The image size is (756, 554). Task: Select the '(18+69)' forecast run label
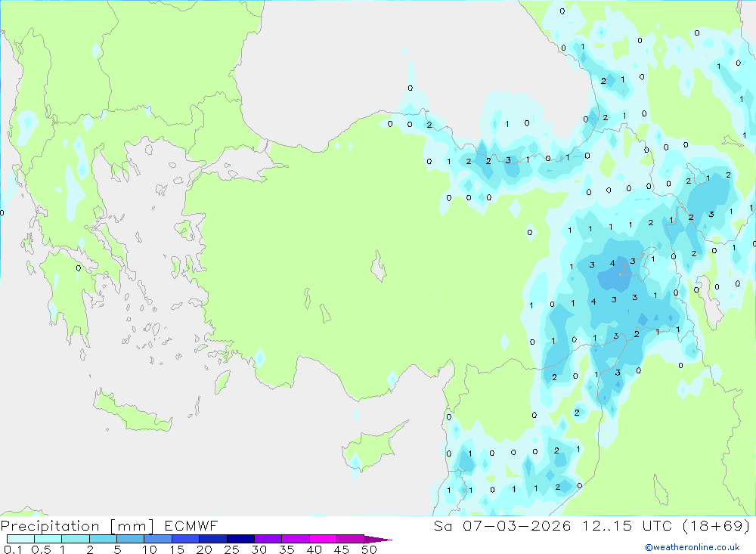717,525
